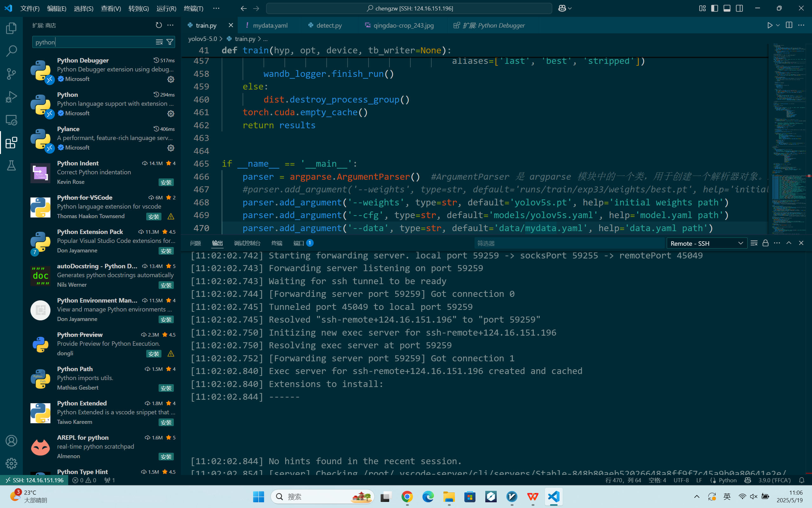
Task: Switch to 终端 panel tab
Action: coord(277,243)
